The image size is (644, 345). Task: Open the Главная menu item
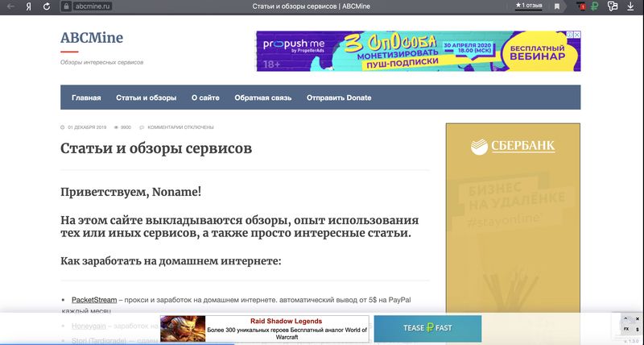pyautogui.click(x=86, y=98)
